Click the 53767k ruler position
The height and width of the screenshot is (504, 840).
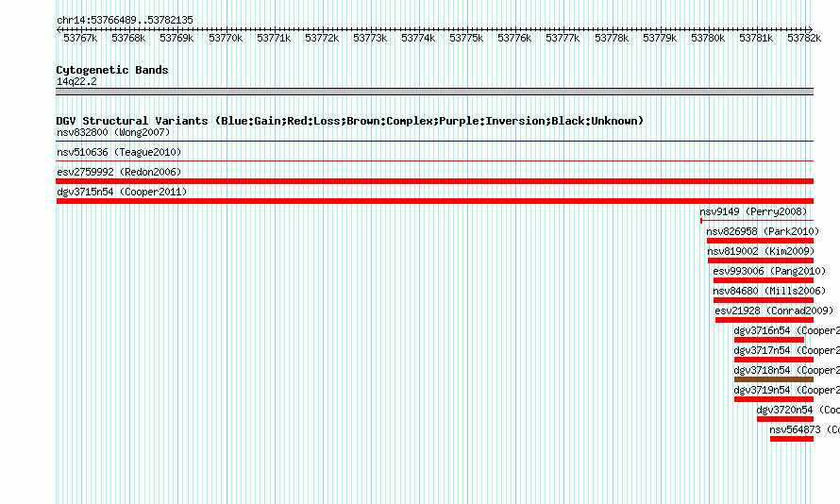point(80,38)
